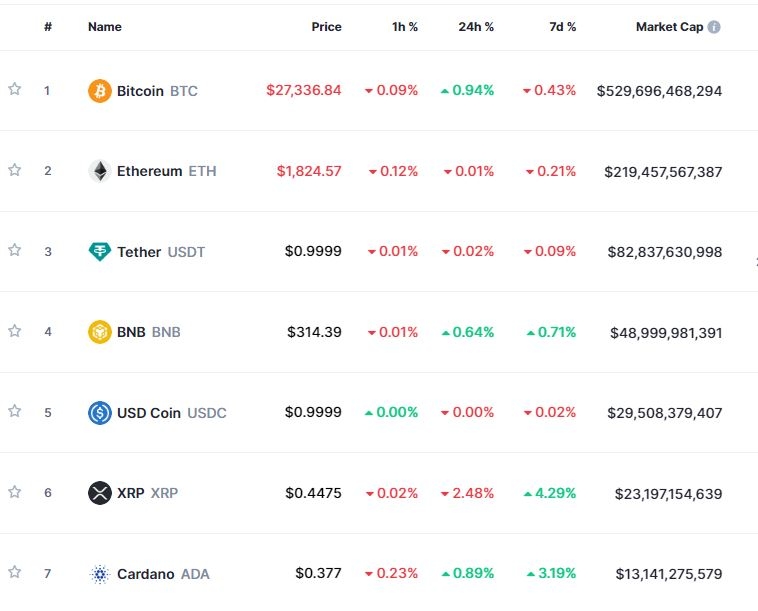Add Ethereum to watchlist with star

click(15, 170)
